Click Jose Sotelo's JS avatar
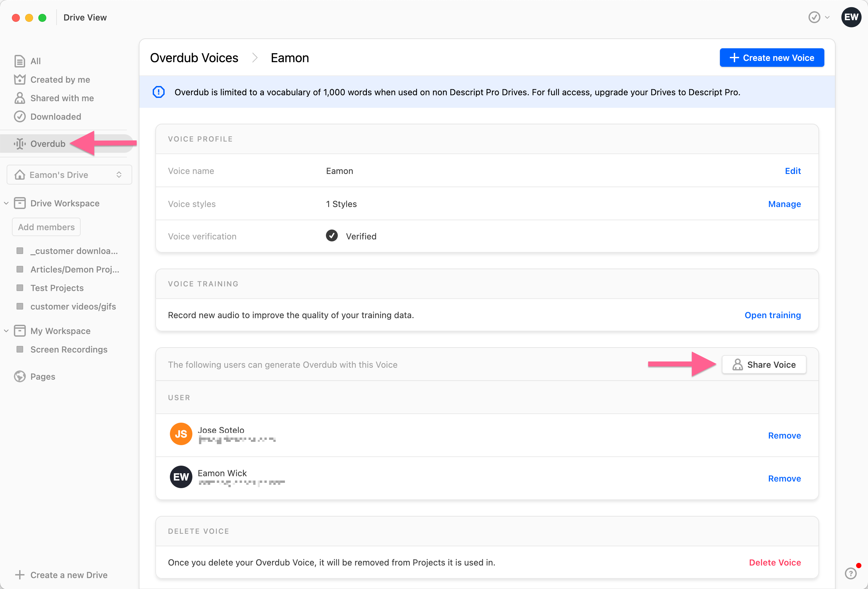The image size is (868, 589). click(x=181, y=434)
